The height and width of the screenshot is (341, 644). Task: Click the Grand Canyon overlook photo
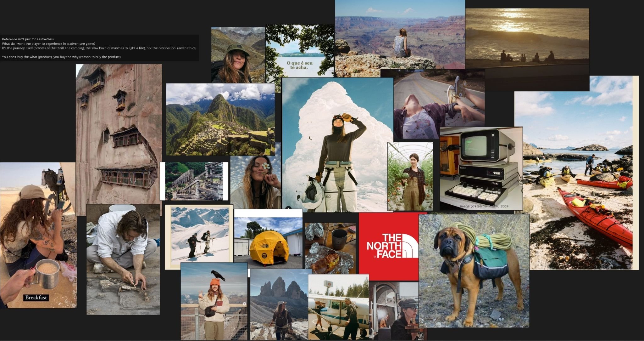tap(400, 35)
